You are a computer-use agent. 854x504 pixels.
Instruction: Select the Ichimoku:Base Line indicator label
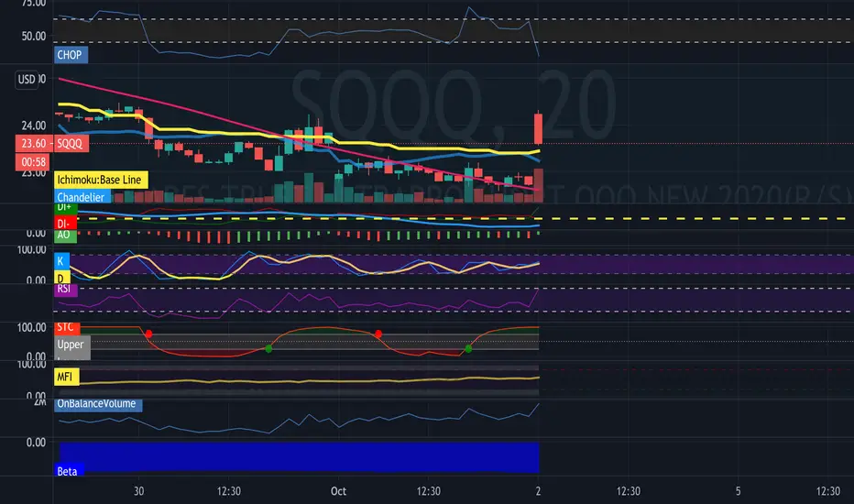(100, 180)
